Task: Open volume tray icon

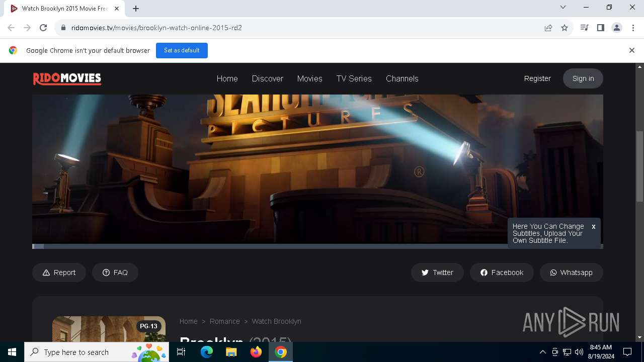Action: pyautogui.click(x=579, y=352)
